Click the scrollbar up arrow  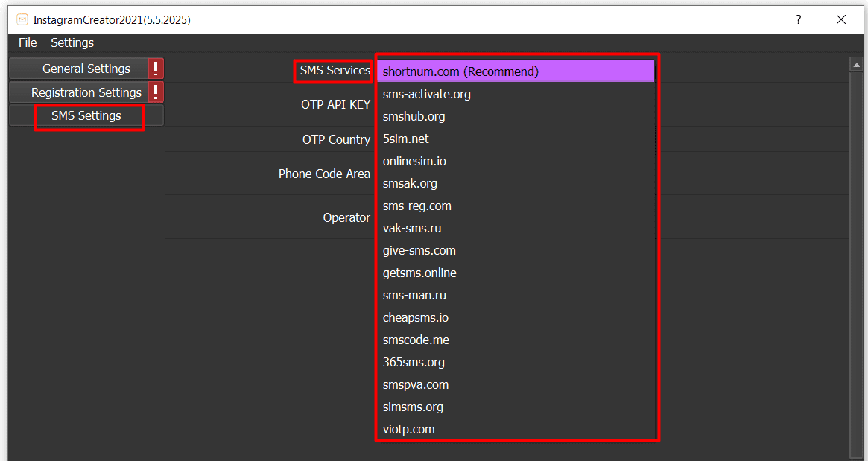coord(856,64)
